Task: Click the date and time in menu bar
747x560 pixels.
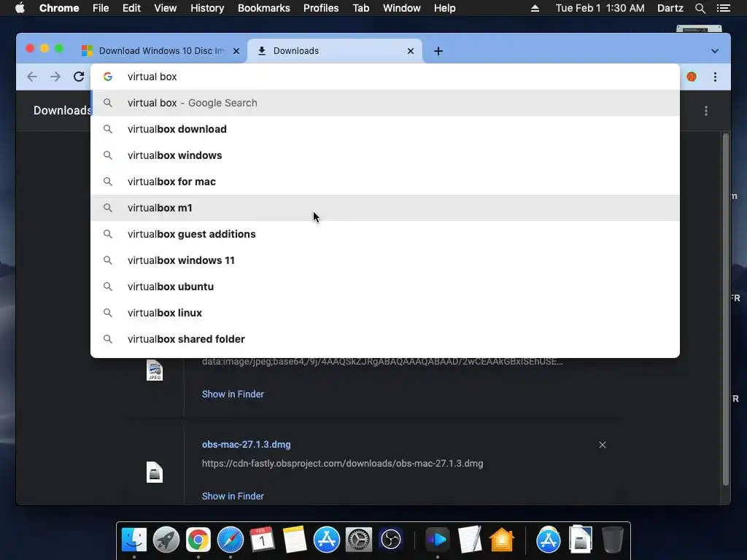Action: (600, 8)
